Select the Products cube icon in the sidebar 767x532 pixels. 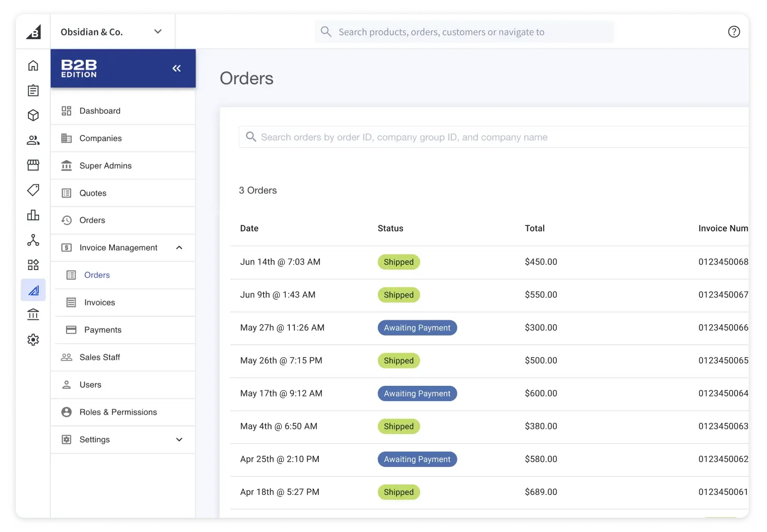pos(33,115)
